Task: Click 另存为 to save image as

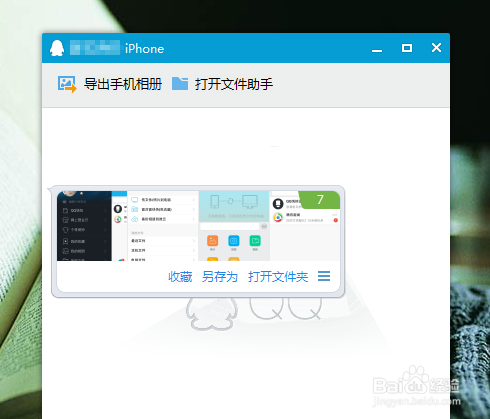Action: pos(220,277)
